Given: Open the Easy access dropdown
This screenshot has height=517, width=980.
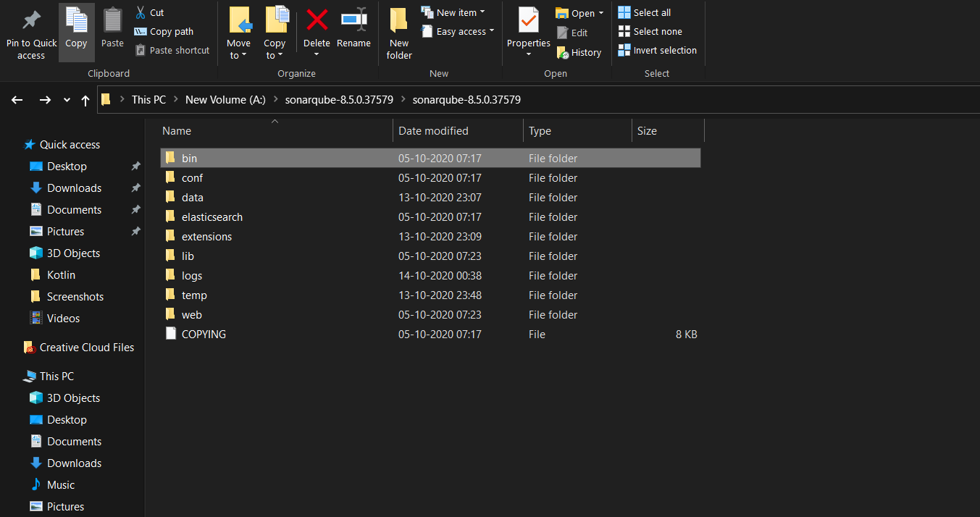Looking at the screenshot, I should pyautogui.click(x=458, y=31).
